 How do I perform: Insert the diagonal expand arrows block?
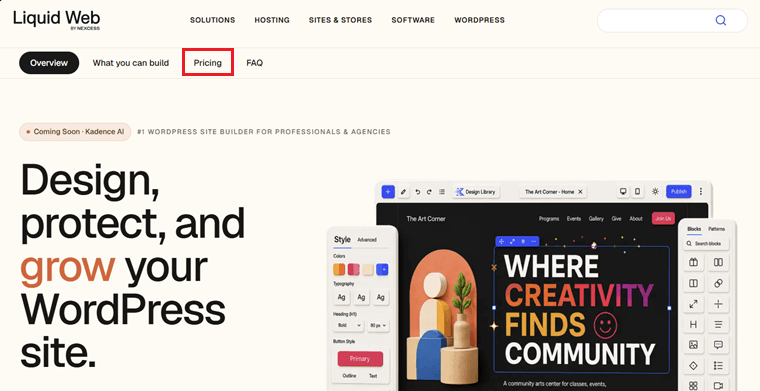(x=694, y=304)
